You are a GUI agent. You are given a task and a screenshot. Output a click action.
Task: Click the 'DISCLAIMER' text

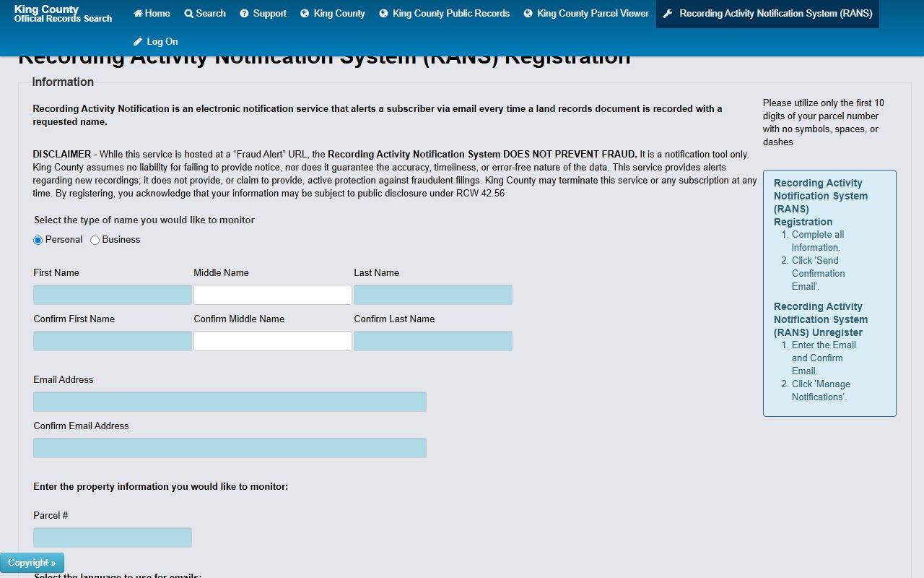62,154
